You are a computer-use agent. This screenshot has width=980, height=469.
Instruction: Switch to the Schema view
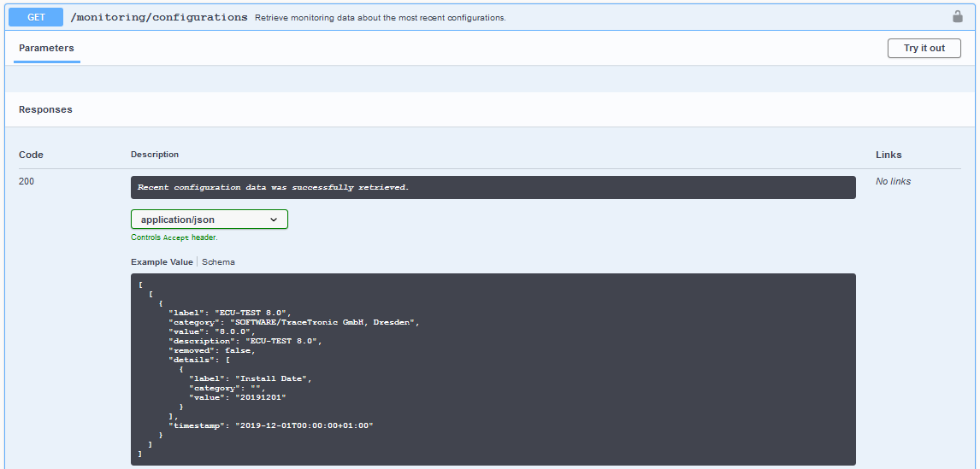pyautogui.click(x=218, y=261)
